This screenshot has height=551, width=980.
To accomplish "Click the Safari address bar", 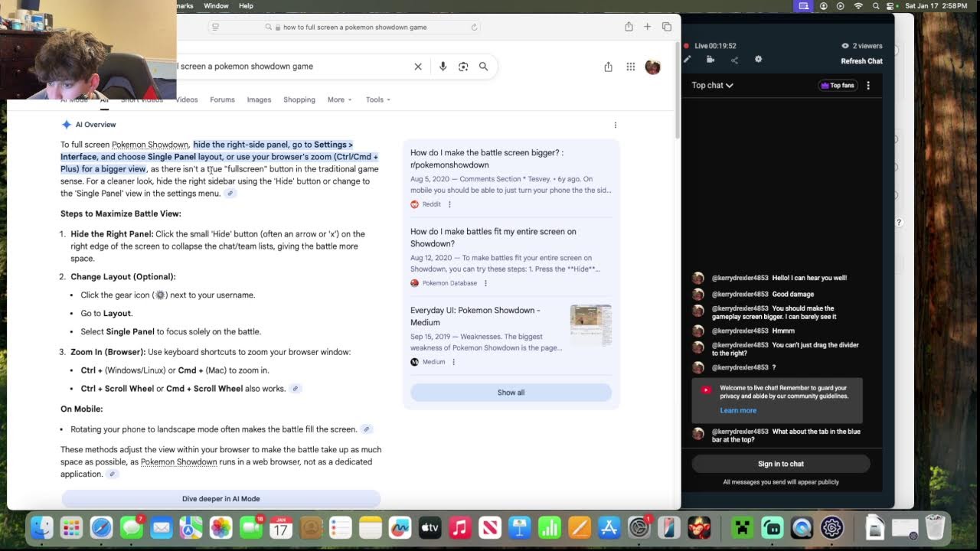I will 345,27.
